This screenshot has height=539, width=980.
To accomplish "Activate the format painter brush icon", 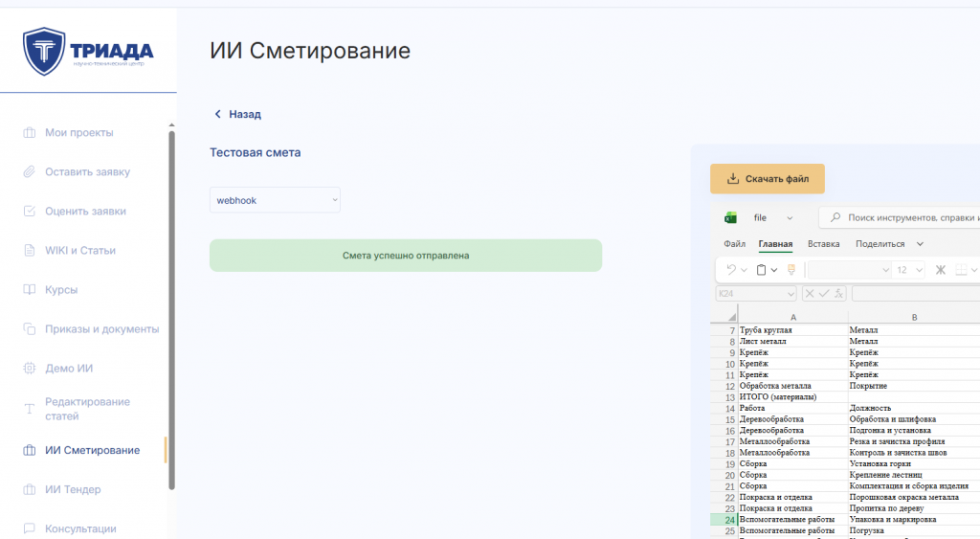I will 791,270.
